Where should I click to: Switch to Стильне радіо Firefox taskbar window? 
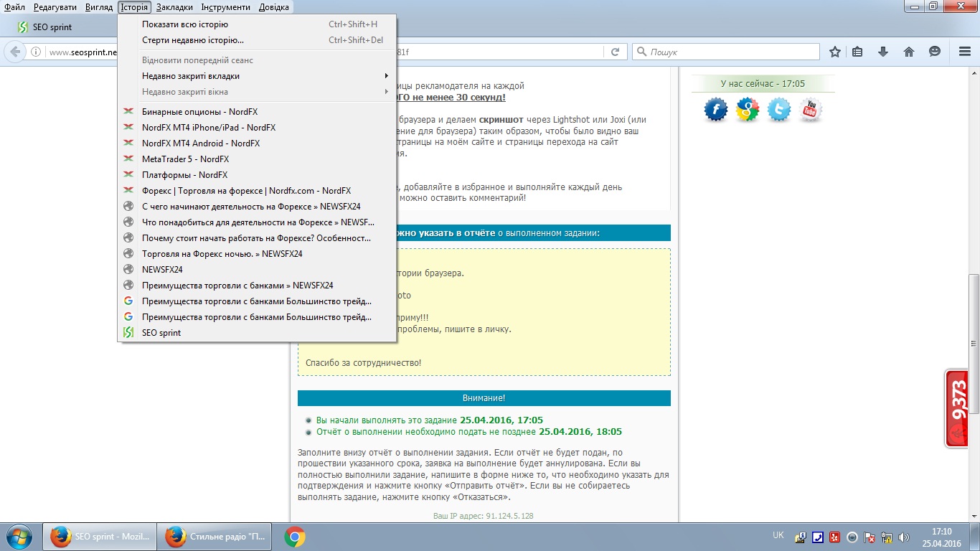(x=216, y=537)
